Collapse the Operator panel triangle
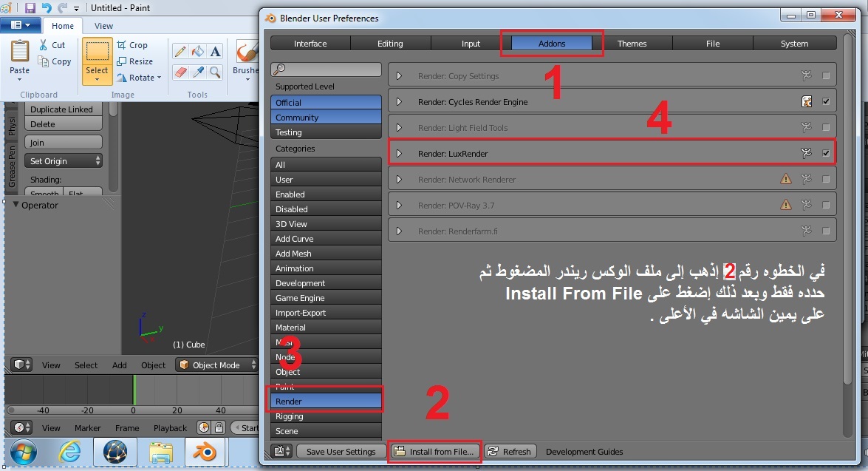 [16, 205]
